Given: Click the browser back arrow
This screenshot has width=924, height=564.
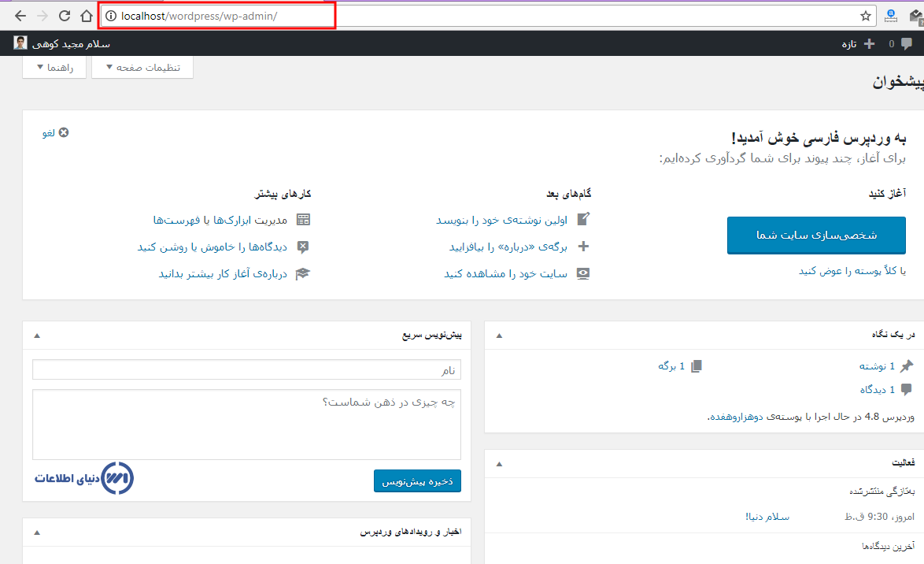Looking at the screenshot, I should pos(20,16).
